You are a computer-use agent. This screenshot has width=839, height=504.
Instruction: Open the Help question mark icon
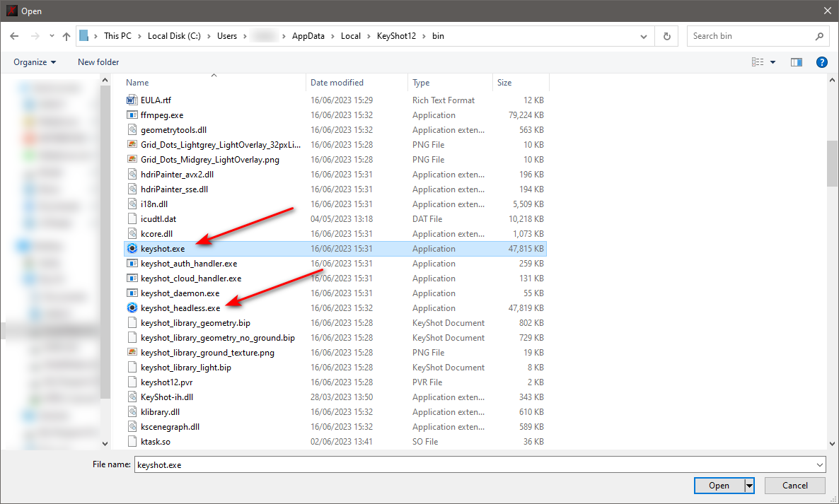(822, 62)
